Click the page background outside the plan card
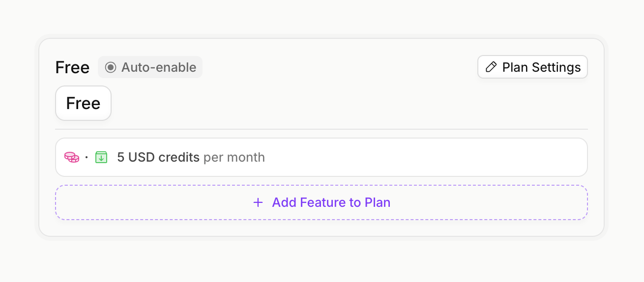 320,260
